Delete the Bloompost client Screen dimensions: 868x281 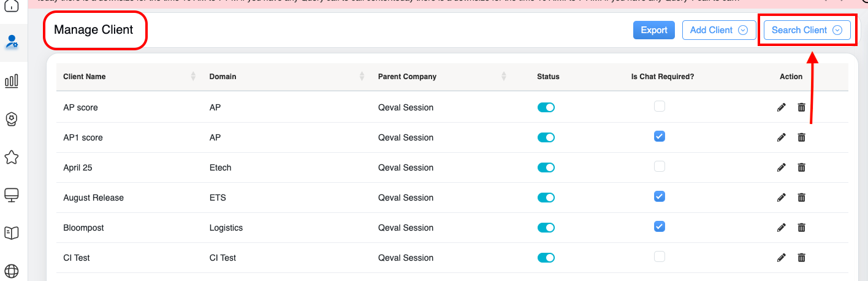[x=801, y=228]
